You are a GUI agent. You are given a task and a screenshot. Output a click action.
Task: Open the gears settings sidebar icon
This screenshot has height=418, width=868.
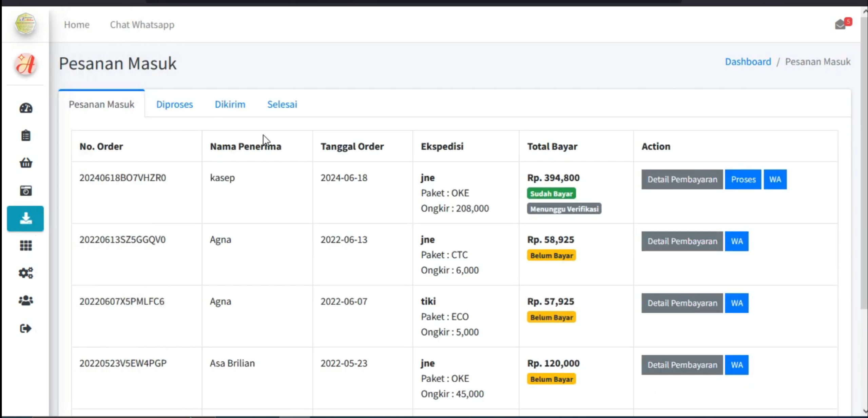26,273
